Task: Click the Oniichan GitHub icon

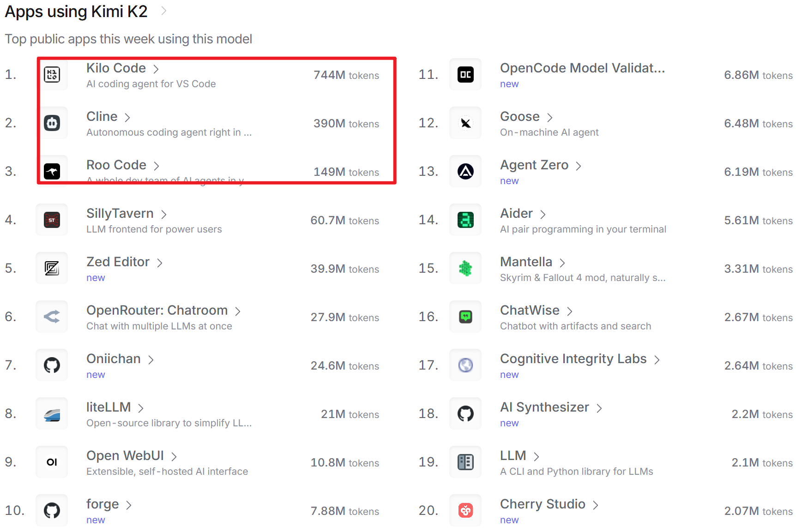Action: pos(52,365)
